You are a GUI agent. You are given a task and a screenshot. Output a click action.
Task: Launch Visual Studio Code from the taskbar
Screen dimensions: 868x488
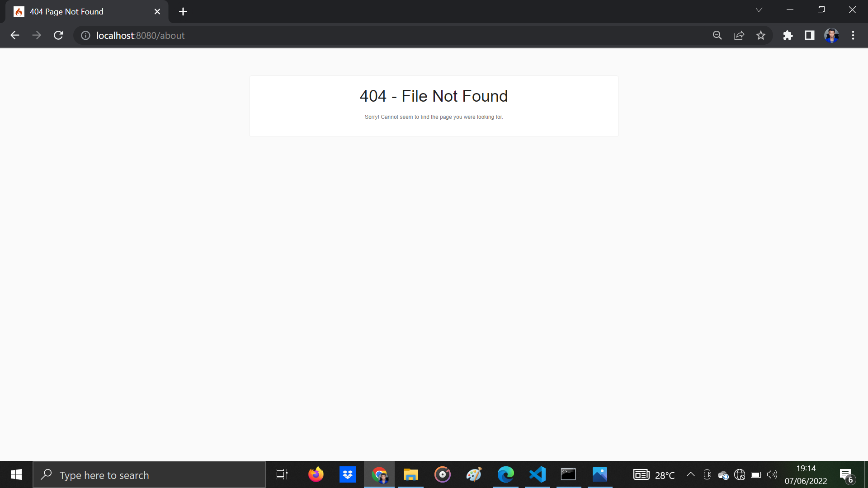(537, 474)
